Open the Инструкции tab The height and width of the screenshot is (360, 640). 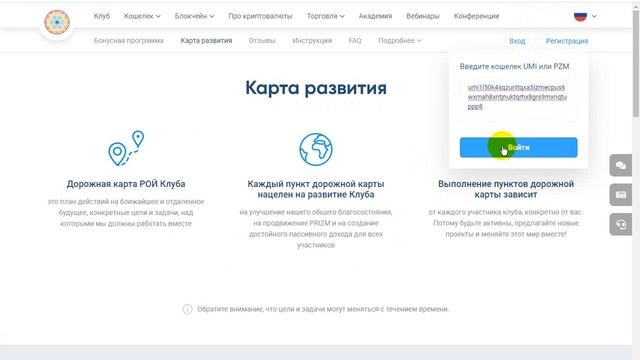coord(312,40)
